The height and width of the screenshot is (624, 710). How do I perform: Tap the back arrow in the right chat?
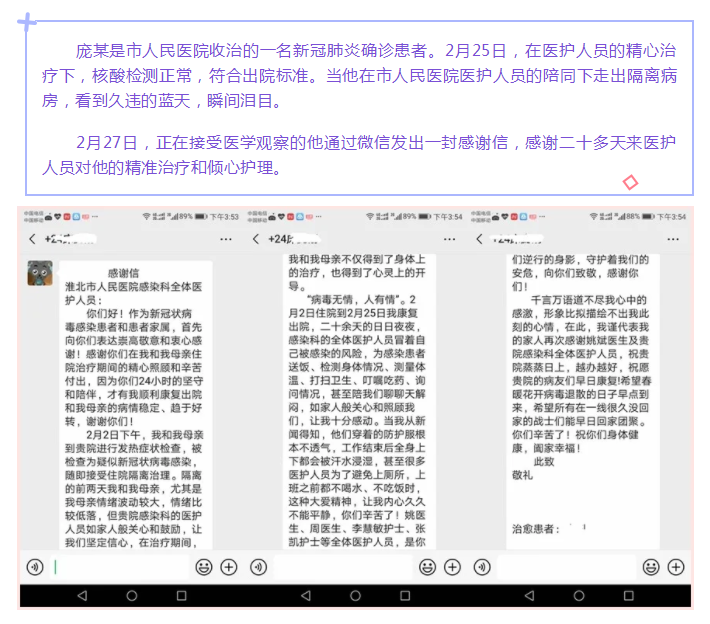coord(481,239)
